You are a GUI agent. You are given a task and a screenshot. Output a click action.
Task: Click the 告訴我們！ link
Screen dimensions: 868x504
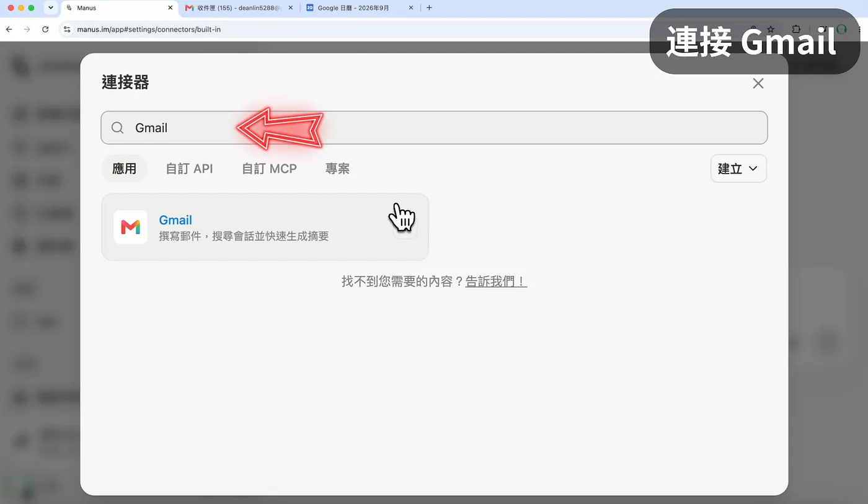(x=496, y=281)
